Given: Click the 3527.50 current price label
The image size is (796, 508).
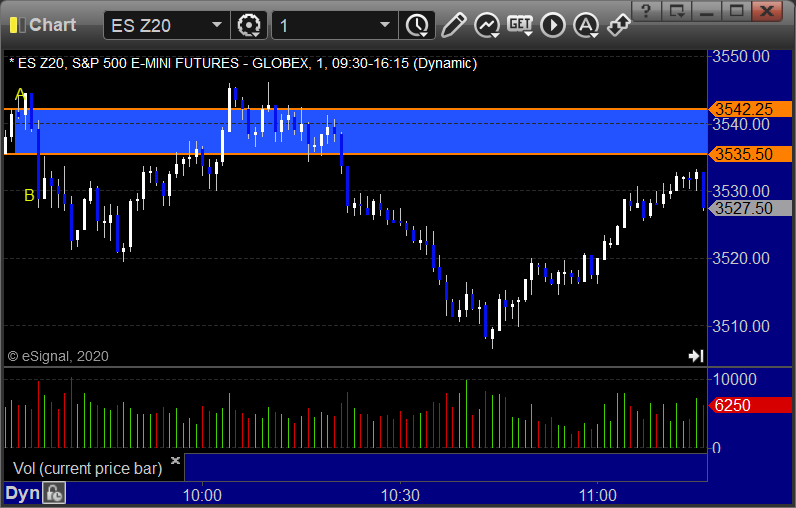Looking at the screenshot, I should pos(751,208).
